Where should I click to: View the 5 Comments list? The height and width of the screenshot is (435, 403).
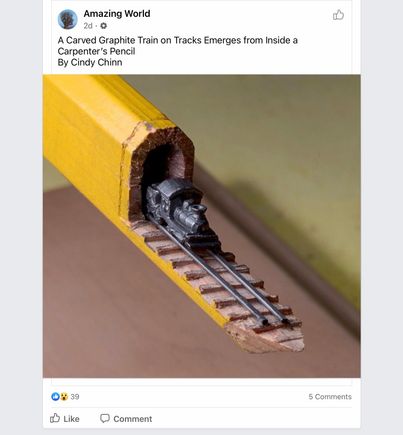(330, 397)
